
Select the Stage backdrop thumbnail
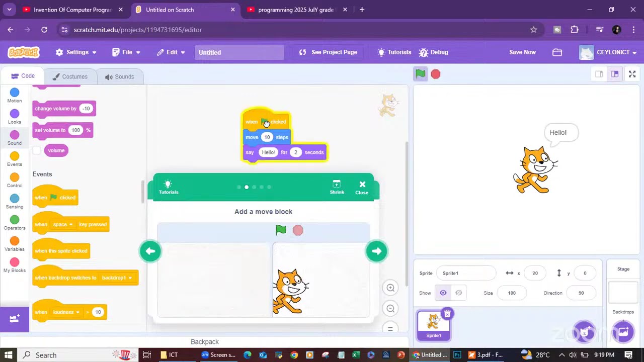pos(623,293)
